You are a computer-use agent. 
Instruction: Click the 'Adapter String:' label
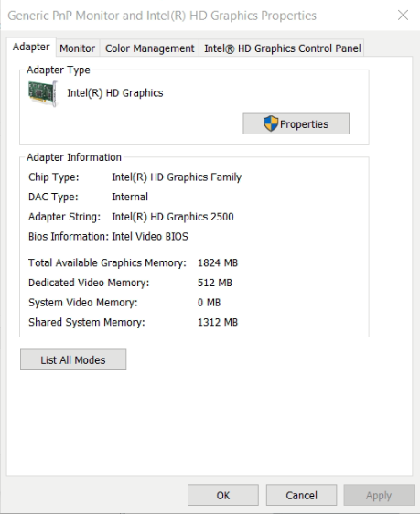click(x=65, y=217)
